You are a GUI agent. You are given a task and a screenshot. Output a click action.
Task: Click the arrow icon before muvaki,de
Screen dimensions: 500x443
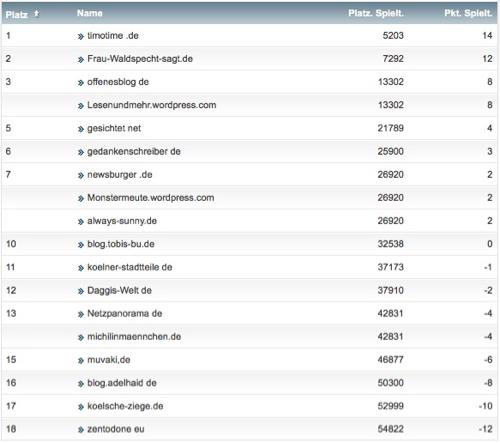point(81,361)
